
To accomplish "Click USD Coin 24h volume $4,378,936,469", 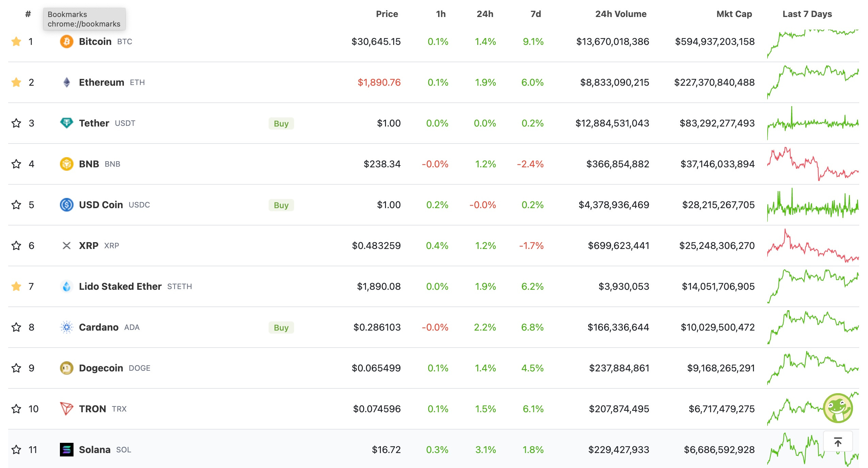I will [614, 205].
